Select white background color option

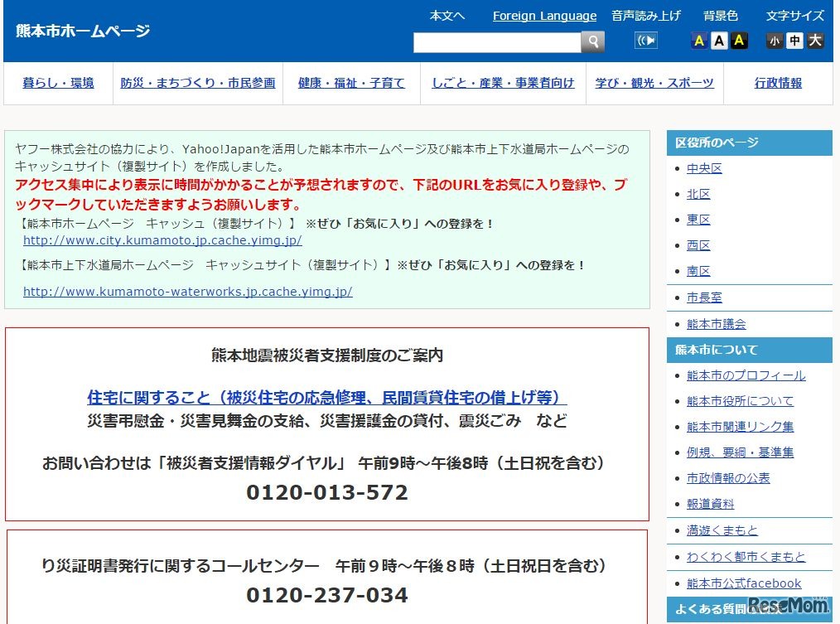[719, 41]
